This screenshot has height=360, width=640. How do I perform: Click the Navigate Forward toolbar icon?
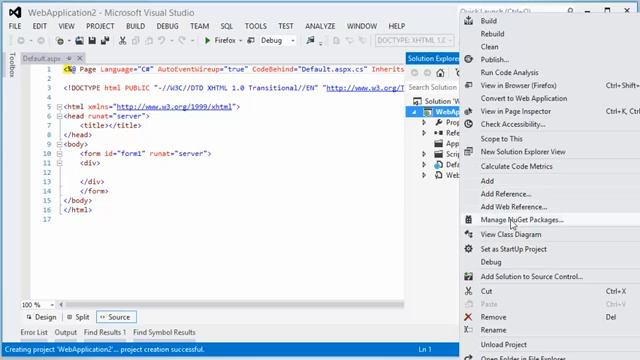41,40
